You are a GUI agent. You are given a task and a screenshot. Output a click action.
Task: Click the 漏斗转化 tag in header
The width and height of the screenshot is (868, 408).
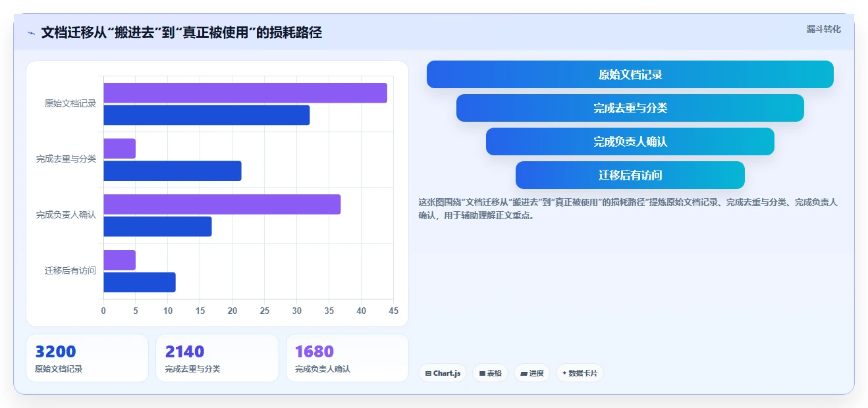(x=823, y=29)
